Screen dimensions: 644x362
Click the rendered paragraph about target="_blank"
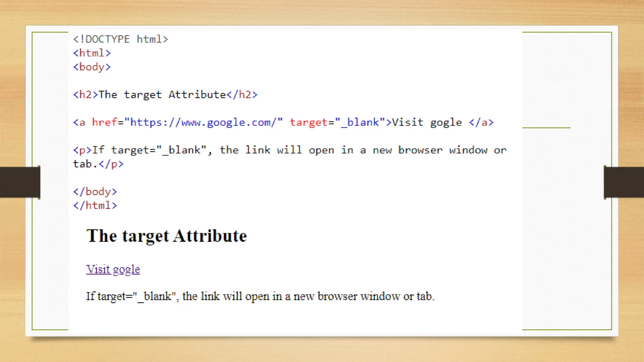click(260, 296)
